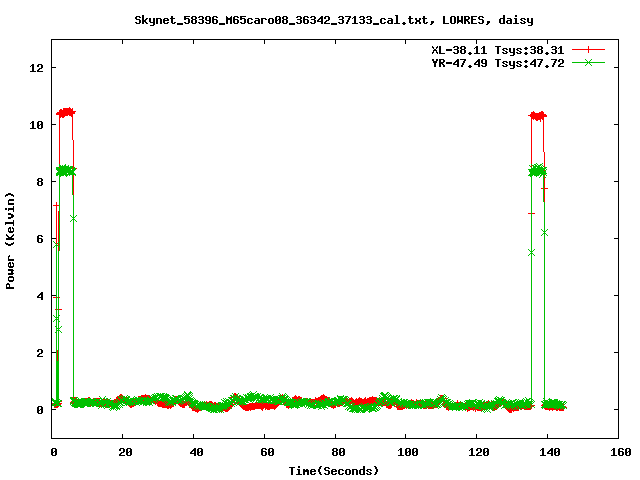The height and width of the screenshot is (480, 640).
Task: Click the Time(Seconds) x-axis label
Action: click(x=334, y=471)
